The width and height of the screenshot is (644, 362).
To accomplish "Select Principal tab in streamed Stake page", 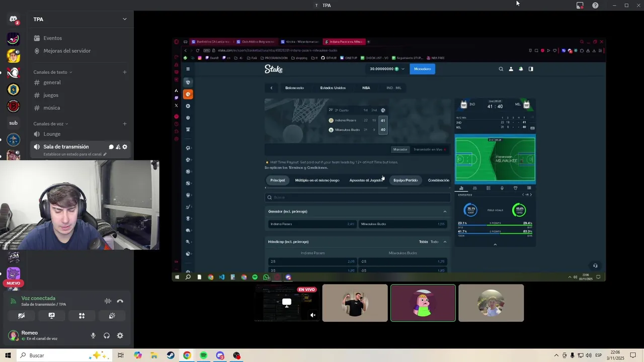I will click(x=277, y=180).
